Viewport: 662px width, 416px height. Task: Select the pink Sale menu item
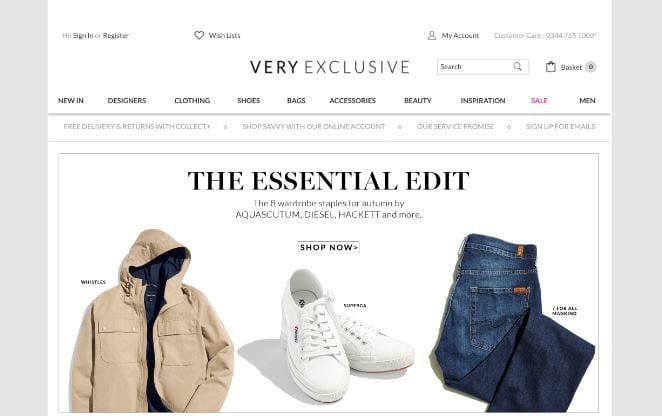pyautogui.click(x=539, y=101)
